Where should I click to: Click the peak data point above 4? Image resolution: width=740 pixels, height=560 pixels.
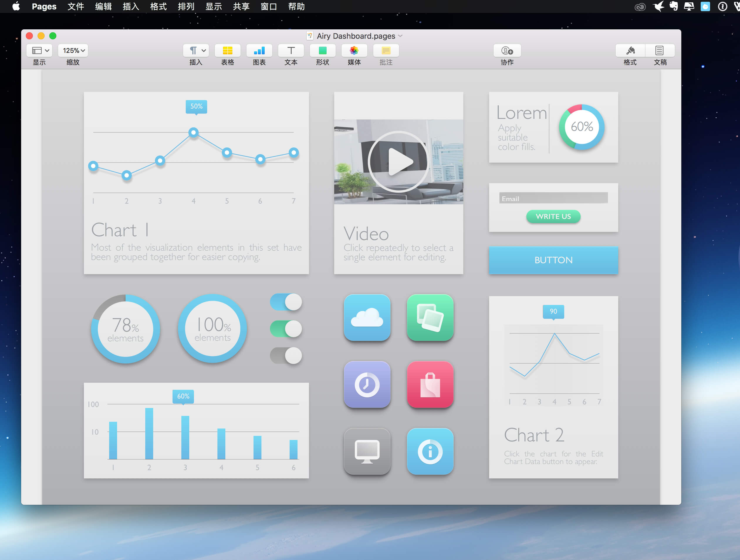coord(193,133)
